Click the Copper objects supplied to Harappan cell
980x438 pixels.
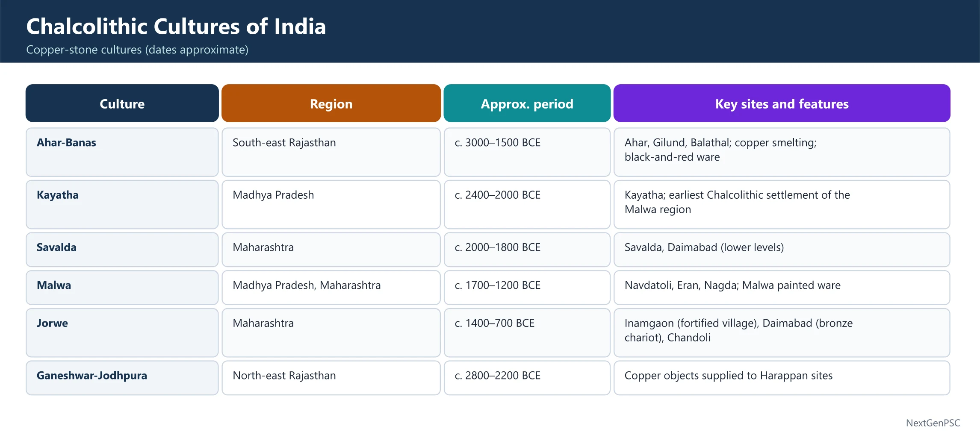[x=782, y=378]
